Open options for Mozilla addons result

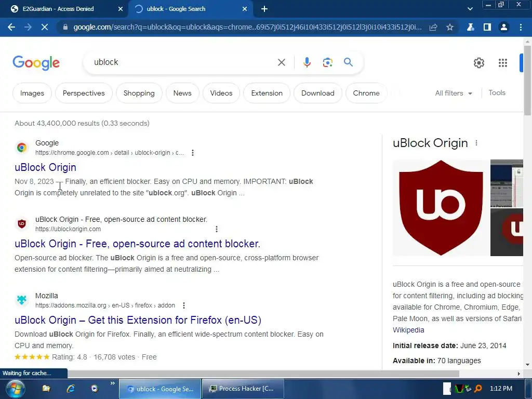pos(184,305)
